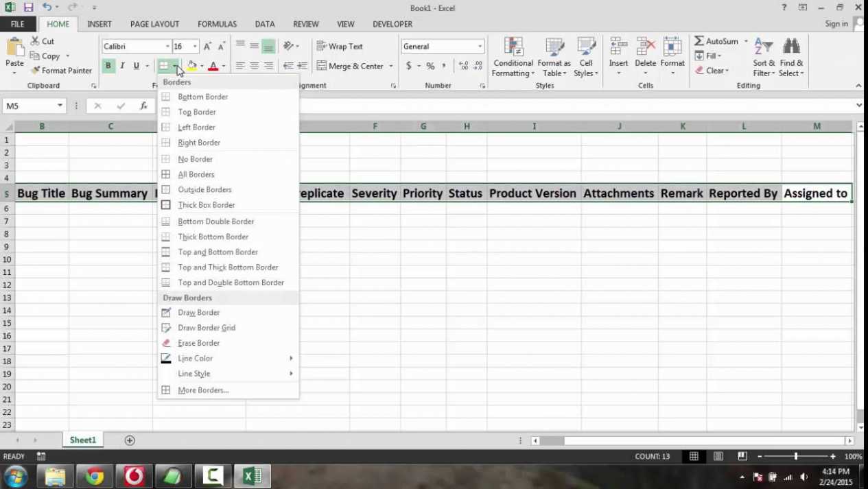The width and height of the screenshot is (868, 489).
Task: Apply Percent Style number format
Action: [x=430, y=65]
